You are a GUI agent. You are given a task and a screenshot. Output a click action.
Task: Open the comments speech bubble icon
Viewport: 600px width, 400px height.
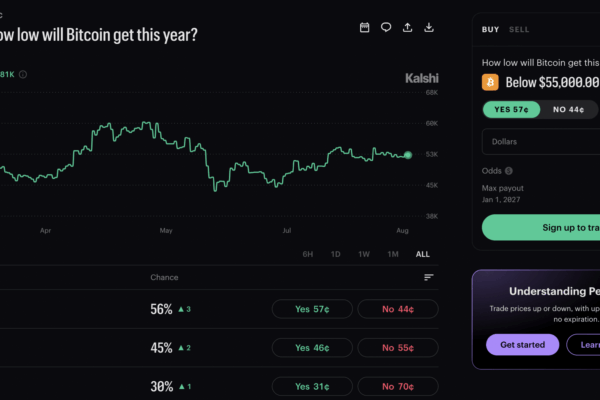pyautogui.click(x=386, y=27)
